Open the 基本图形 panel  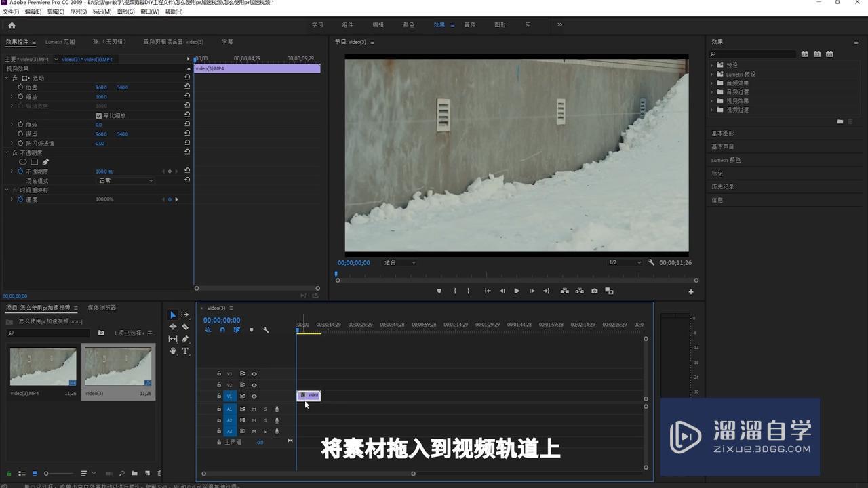(723, 134)
